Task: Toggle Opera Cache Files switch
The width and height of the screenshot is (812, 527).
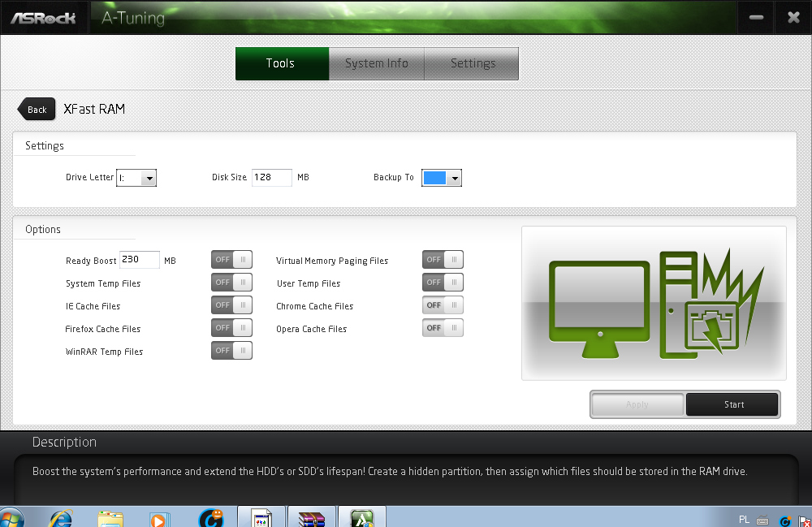Action: (443, 328)
